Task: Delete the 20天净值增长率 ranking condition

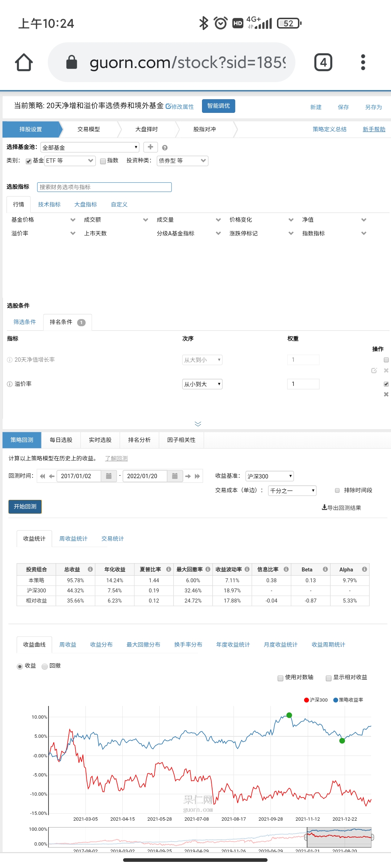Action: [386, 370]
